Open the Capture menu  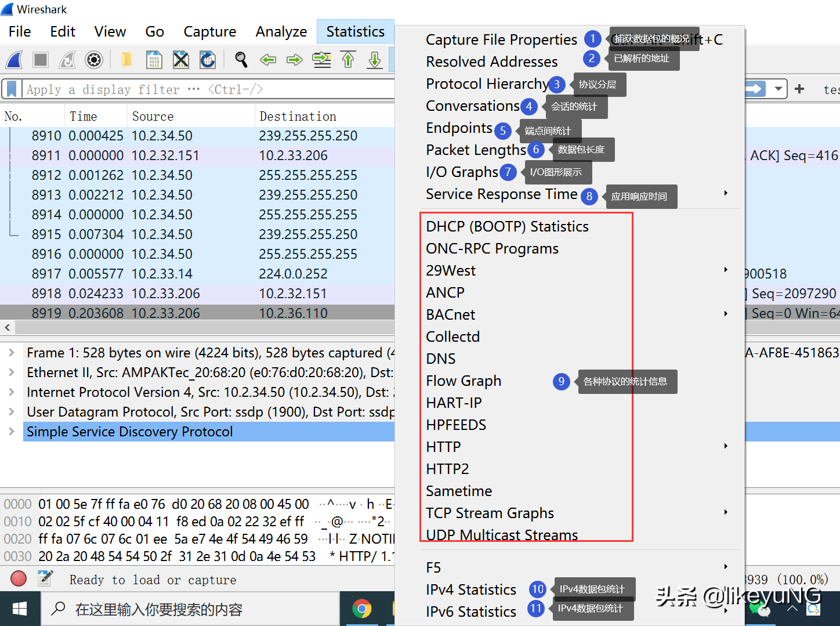coord(210,31)
